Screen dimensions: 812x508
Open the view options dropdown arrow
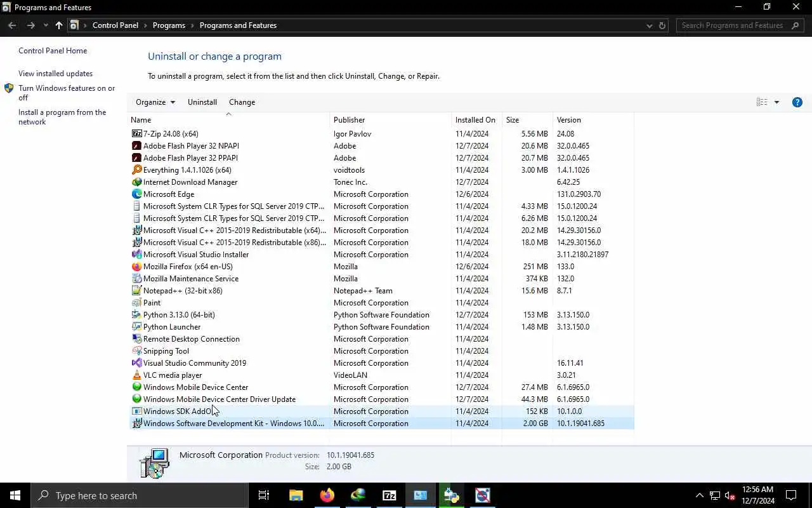776,102
